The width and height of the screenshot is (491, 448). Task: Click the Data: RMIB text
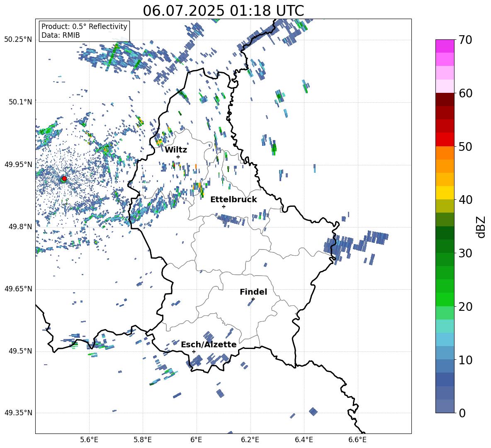tap(61, 35)
